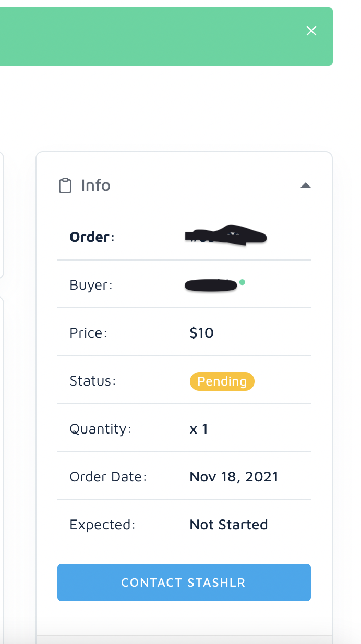Open the redacted buyer name link

pyautogui.click(x=211, y=286)
